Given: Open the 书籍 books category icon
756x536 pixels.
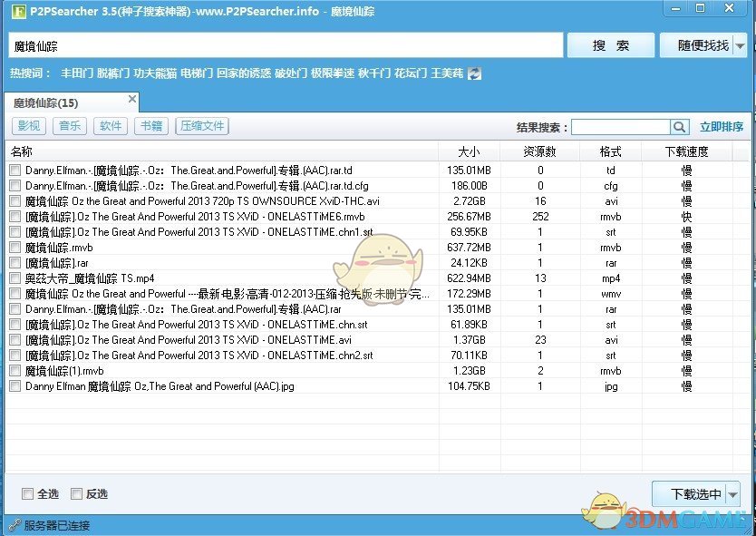Looking at the screenshot, I should [150, 126].
